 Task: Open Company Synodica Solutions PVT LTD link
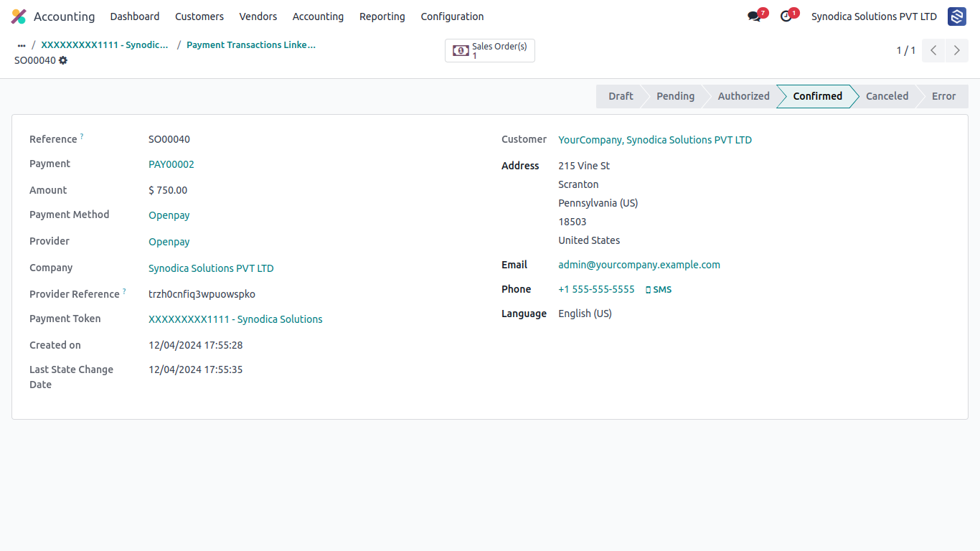pos(211,268)
